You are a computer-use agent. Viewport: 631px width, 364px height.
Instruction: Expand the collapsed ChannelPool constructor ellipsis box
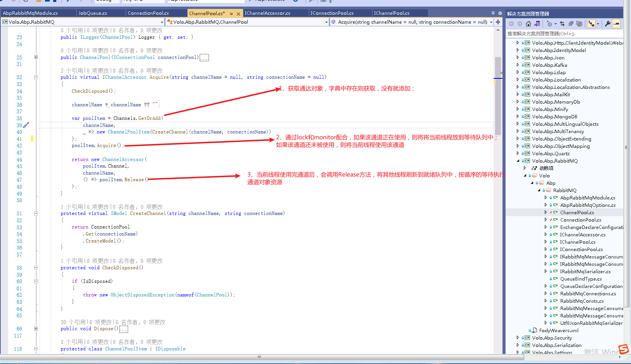pos(204,58)
